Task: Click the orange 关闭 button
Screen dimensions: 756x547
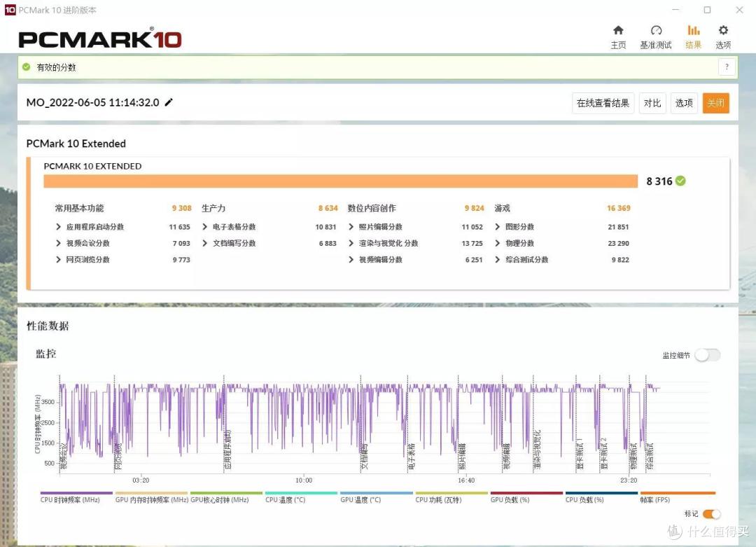Action: 715,103
